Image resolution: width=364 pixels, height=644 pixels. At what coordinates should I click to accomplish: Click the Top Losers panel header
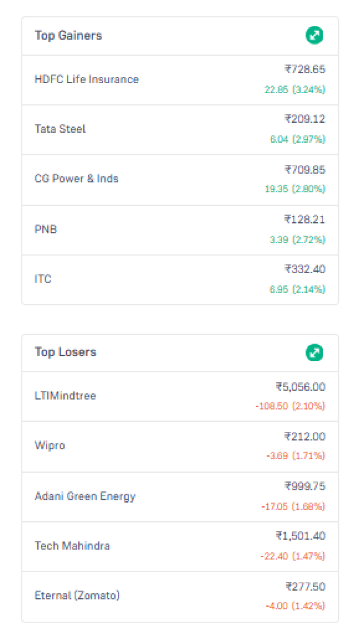(65, 352)
